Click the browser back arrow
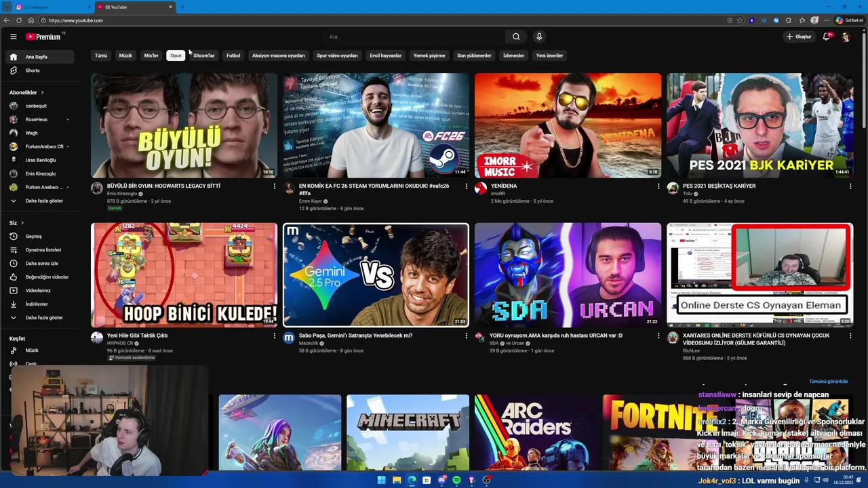Viewport: 868px width, 488px height. tap(7, 20)
